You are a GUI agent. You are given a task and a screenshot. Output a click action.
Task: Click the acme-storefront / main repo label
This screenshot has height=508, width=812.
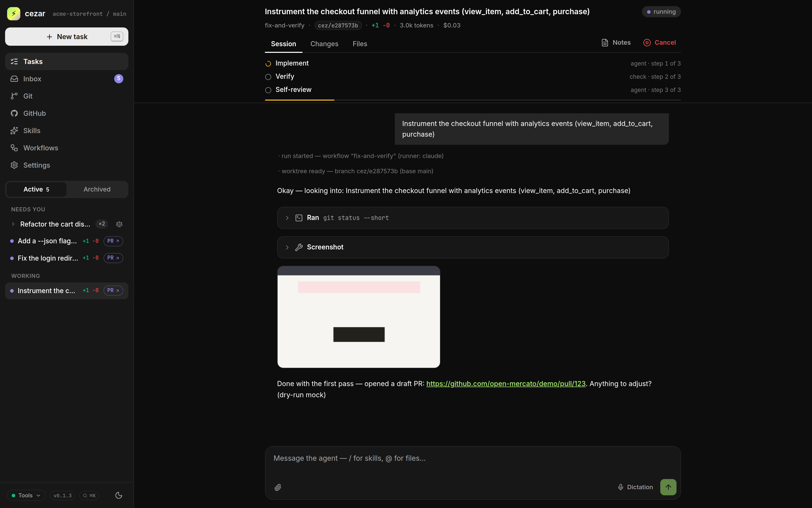89,14
